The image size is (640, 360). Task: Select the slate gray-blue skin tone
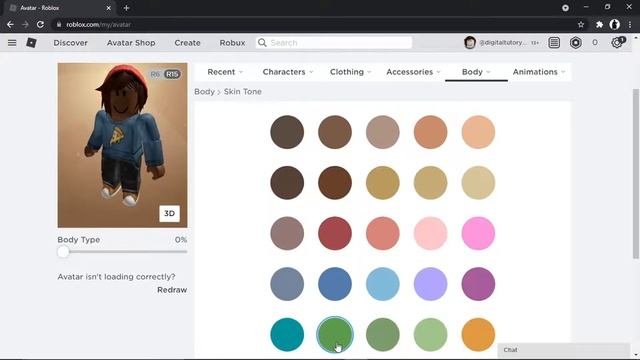[287, 284]
